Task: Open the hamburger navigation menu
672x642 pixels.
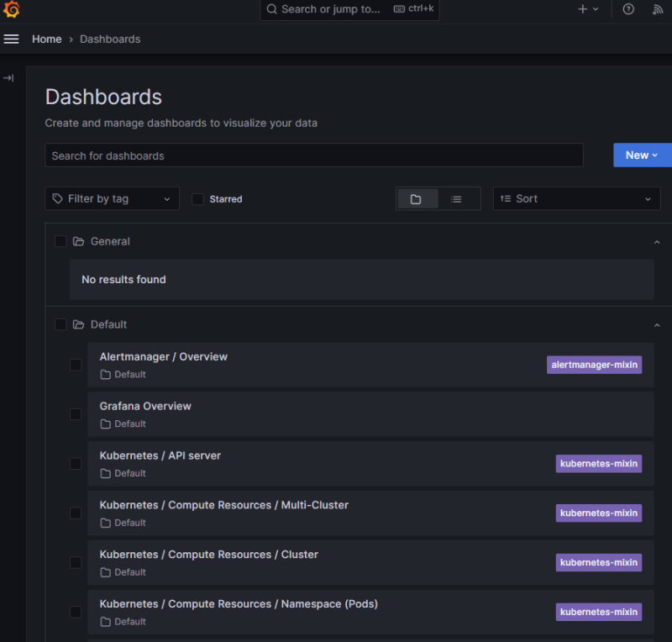Action: coord(12,39)
